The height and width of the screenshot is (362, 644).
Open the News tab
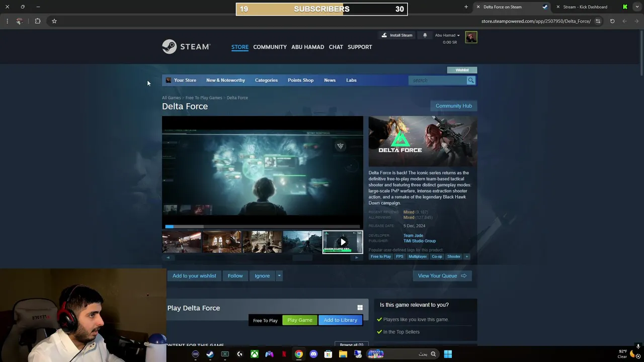click(x=330, y=80)
